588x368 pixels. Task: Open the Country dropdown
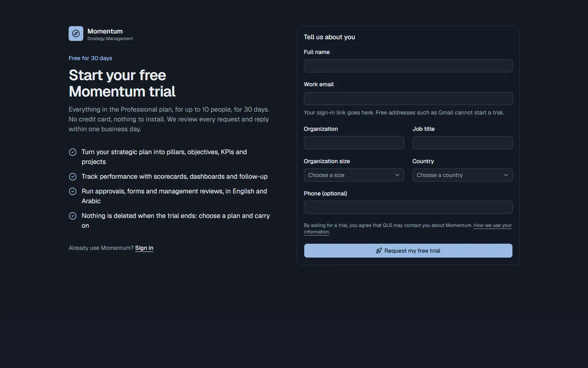point(463,175)
